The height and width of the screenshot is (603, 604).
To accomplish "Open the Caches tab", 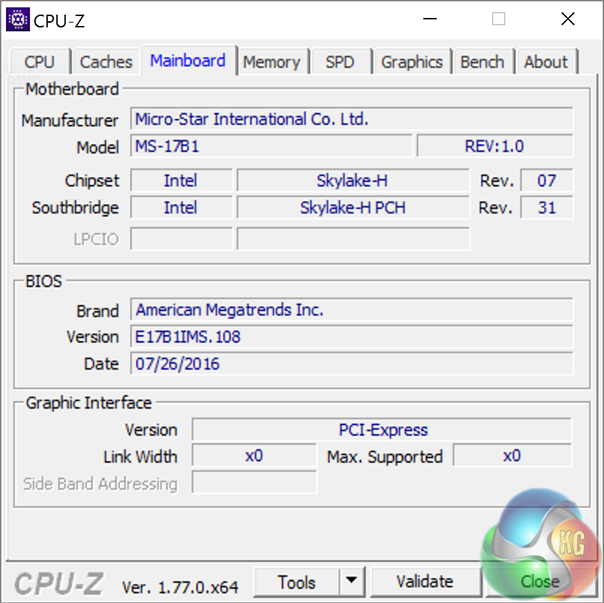I will coord(106,62).
